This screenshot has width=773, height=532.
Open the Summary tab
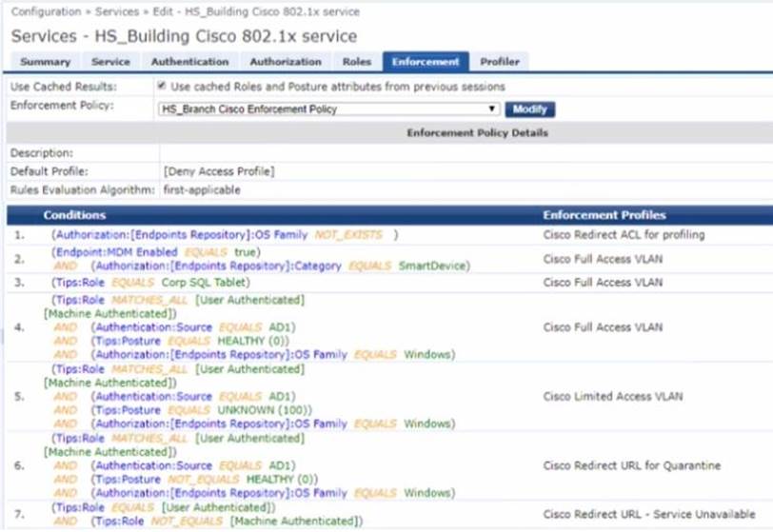46,62
